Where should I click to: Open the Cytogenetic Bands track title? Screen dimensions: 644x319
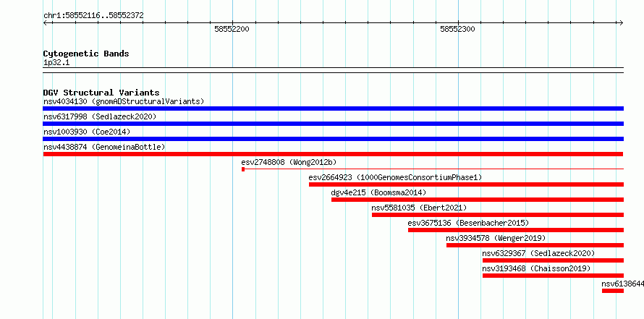pyautogui.click(x=86, y=54)
